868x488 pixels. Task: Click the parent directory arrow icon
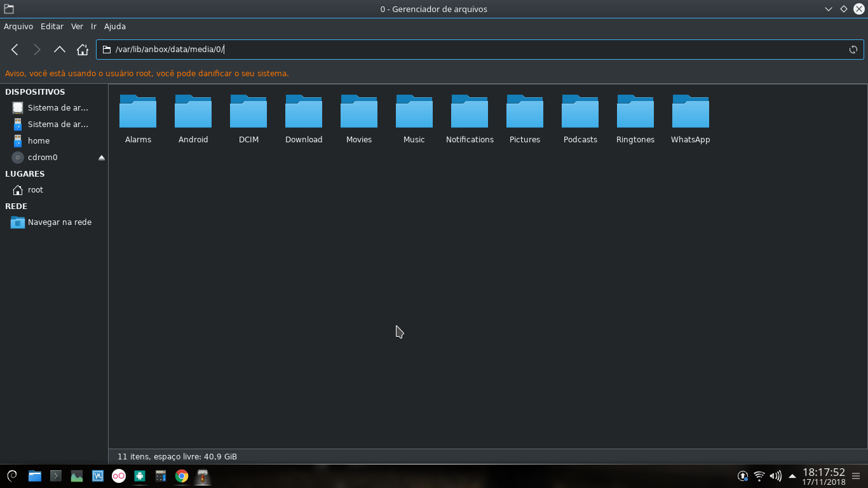click(x=59, y=49)
